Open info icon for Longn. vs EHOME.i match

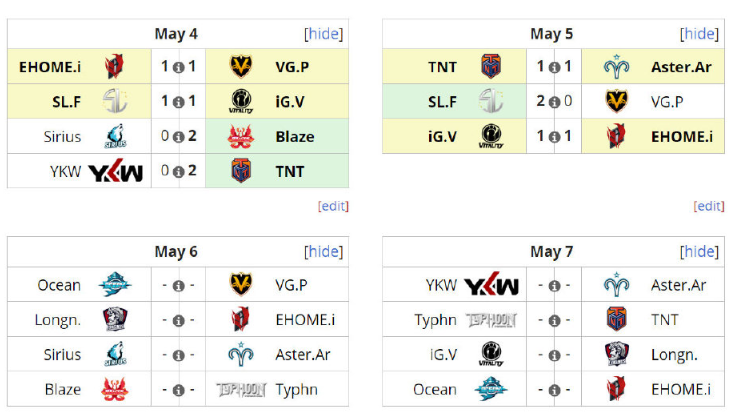click(178, 321)
